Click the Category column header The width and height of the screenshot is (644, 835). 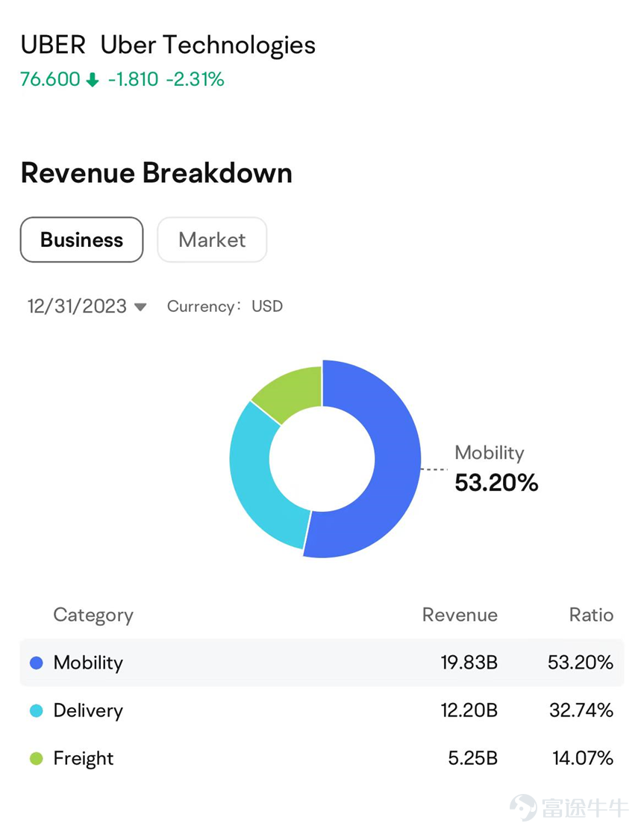pyautogui.click(x=93, y=616)
